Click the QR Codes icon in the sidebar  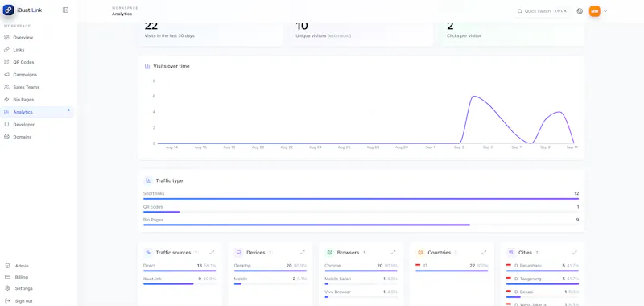6,63
